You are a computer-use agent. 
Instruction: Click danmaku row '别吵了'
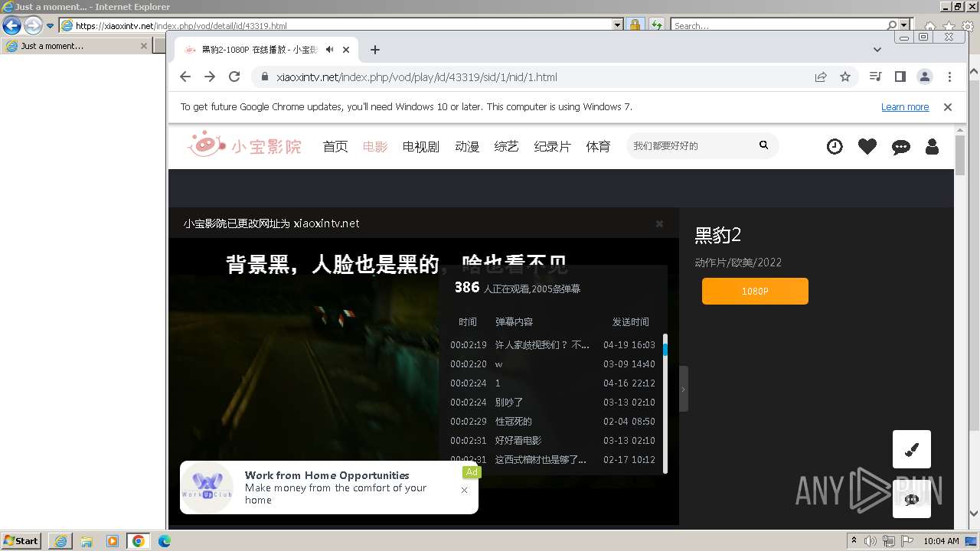click(x=551, y=403)
